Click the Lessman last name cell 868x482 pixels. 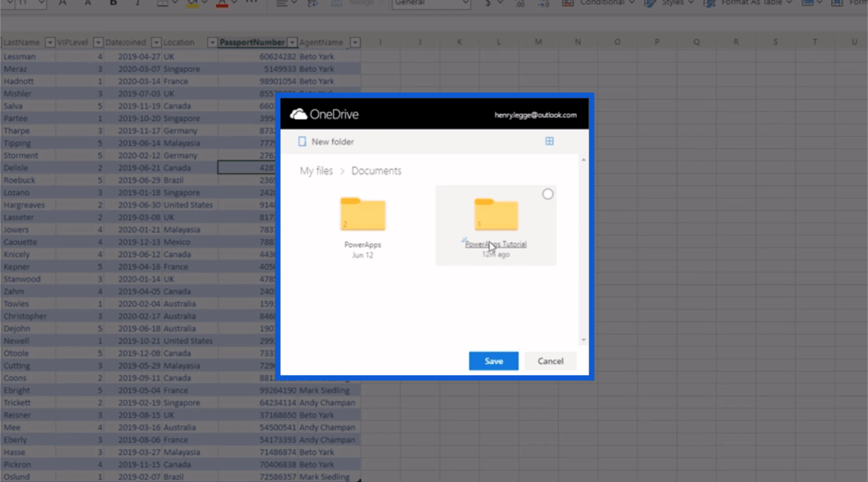coord(28,57)
